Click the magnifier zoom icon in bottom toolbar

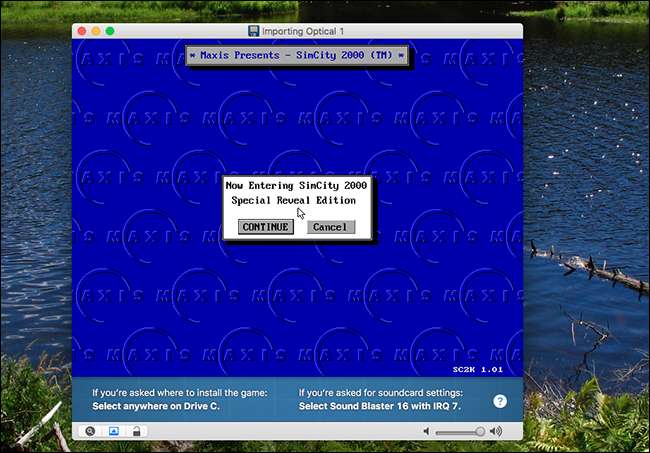pyautogui.click(x=90, y=431)
